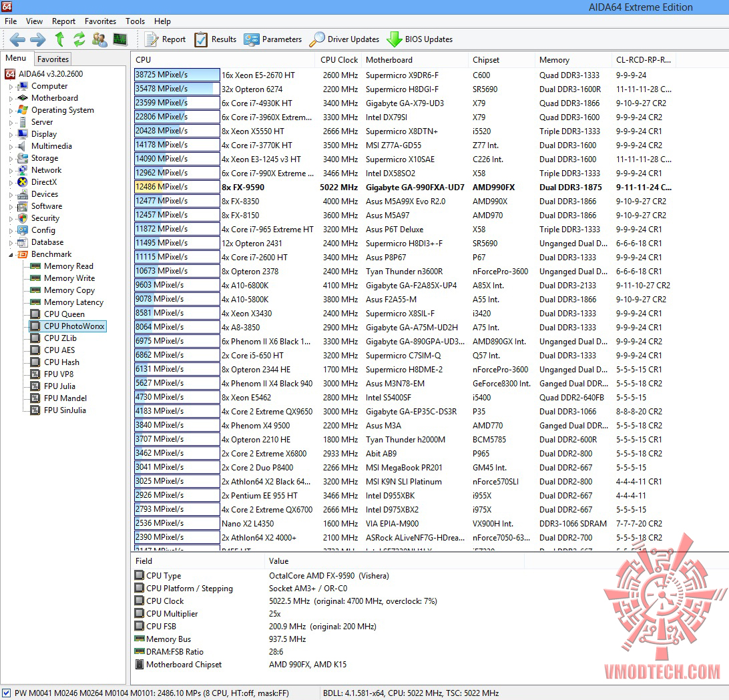Open the Help menu
The image size is (729, 700).
pyautogui.click(x=162, y=21)
